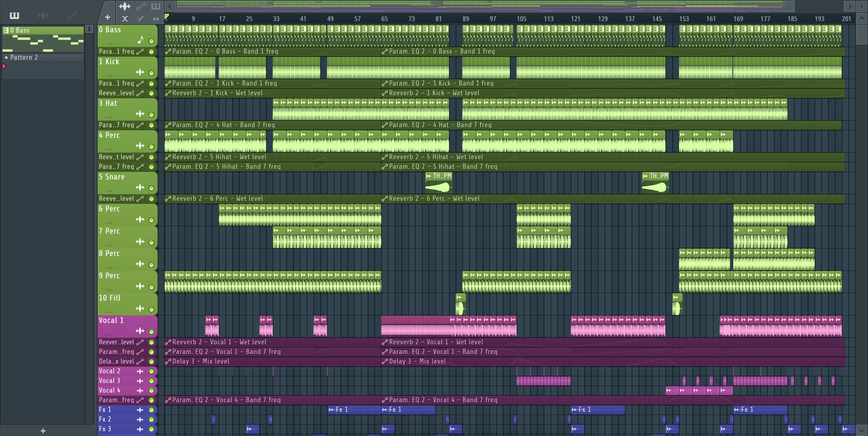Click bar 65 on the timeline ruler

click(384, 19)
